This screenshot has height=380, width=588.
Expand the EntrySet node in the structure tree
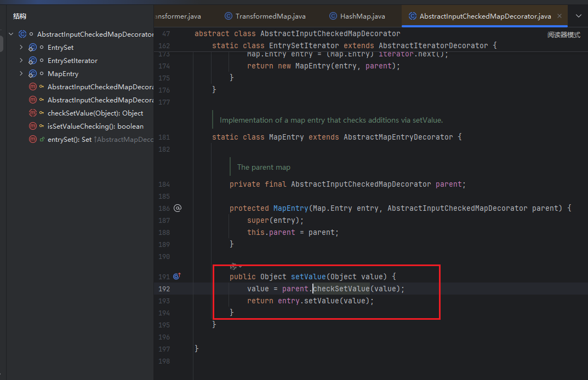[21, 48]
